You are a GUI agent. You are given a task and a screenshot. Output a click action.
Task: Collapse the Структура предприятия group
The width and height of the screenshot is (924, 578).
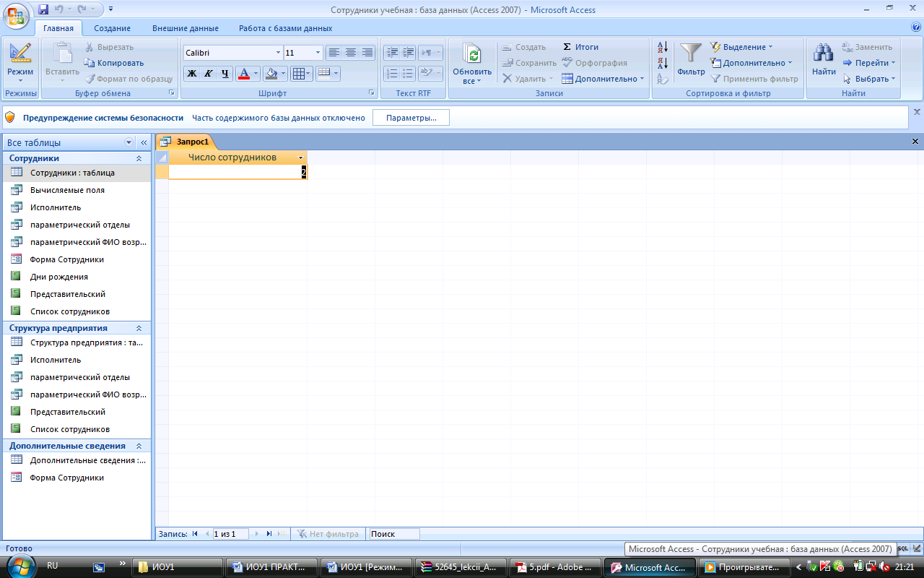tap(139, 328)
